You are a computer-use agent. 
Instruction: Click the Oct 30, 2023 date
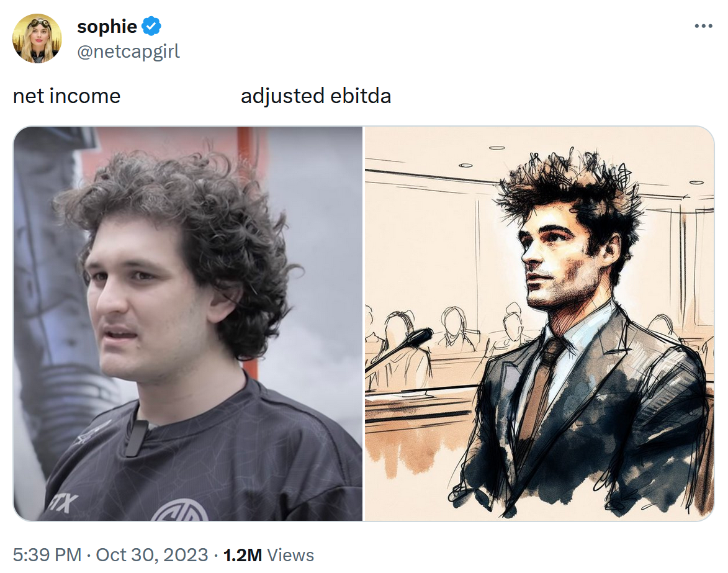pyautogui.click(x=152, y=555)
